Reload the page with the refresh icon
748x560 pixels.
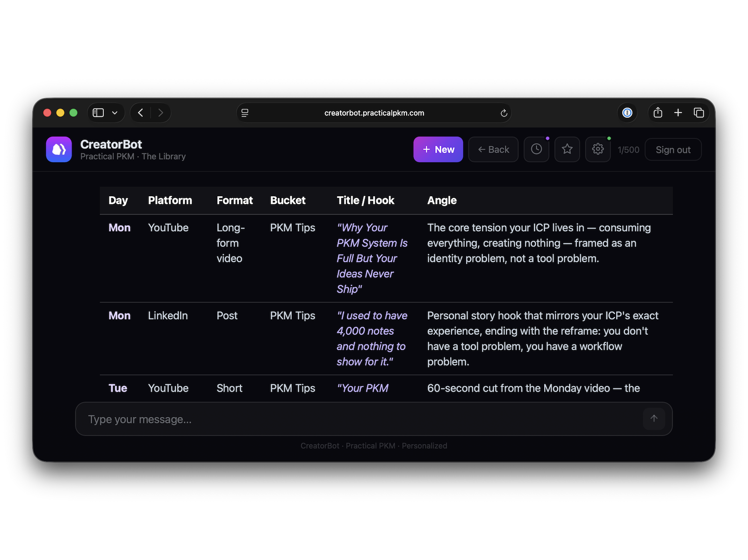[503, 113]
